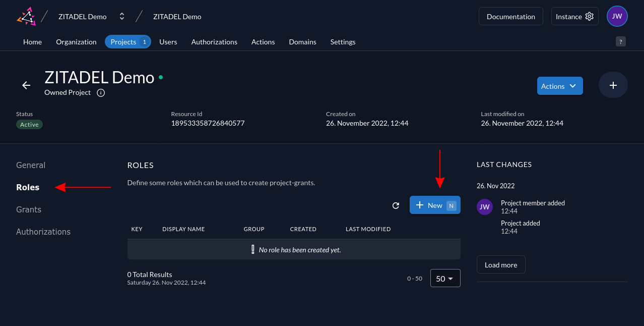644x326 pixels.
Task: Open the Documentation link button
Action: [510, 16]
